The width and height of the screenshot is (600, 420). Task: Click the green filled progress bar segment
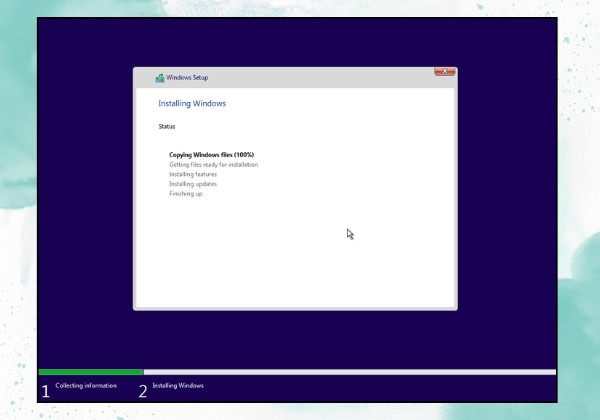(x=91, y=372)
